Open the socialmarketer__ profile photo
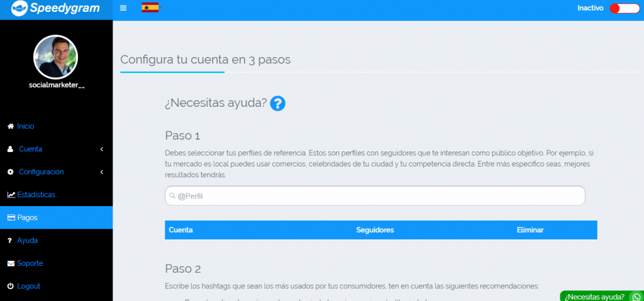Viewport: 644px width, 301px height. [55, 57]
